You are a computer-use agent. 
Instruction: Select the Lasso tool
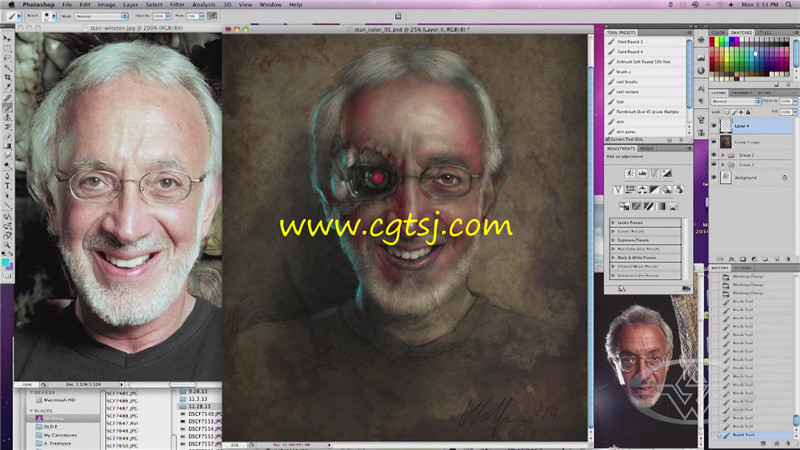[7, 58]
